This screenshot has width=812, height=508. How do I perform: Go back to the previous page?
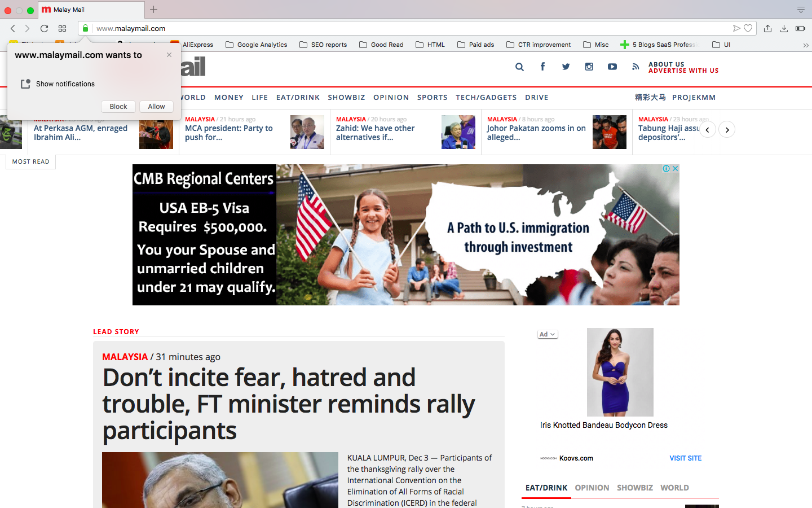pos(13,28)
